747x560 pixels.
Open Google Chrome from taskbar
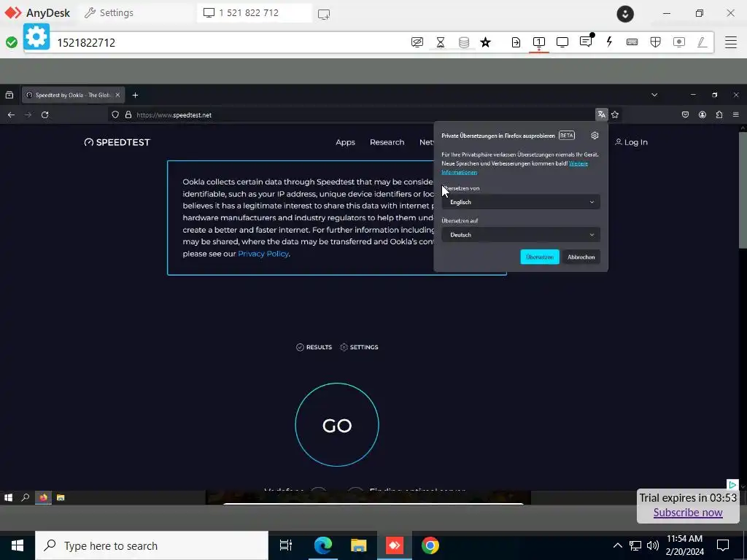coord(430,545)
